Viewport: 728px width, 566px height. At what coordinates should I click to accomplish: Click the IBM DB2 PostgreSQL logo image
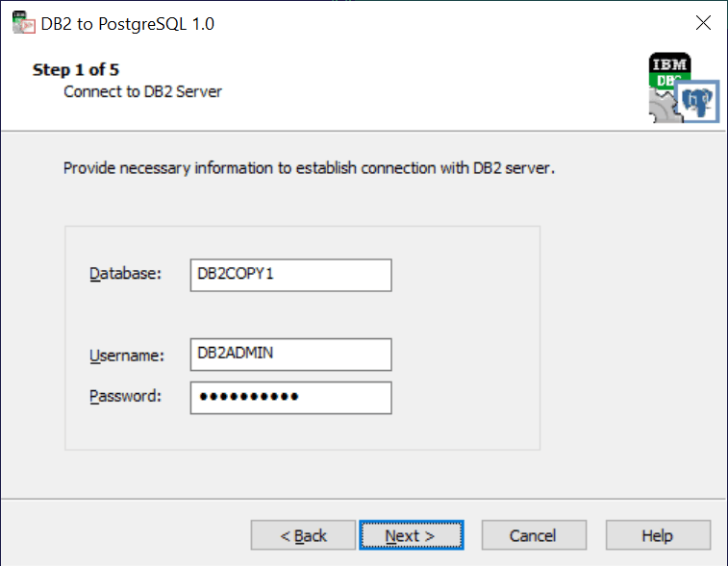(x=684, y=87)
